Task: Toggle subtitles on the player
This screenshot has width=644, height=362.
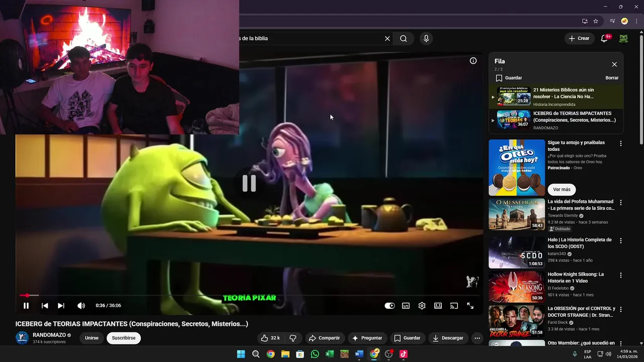Action: click(x=406, y=305)
